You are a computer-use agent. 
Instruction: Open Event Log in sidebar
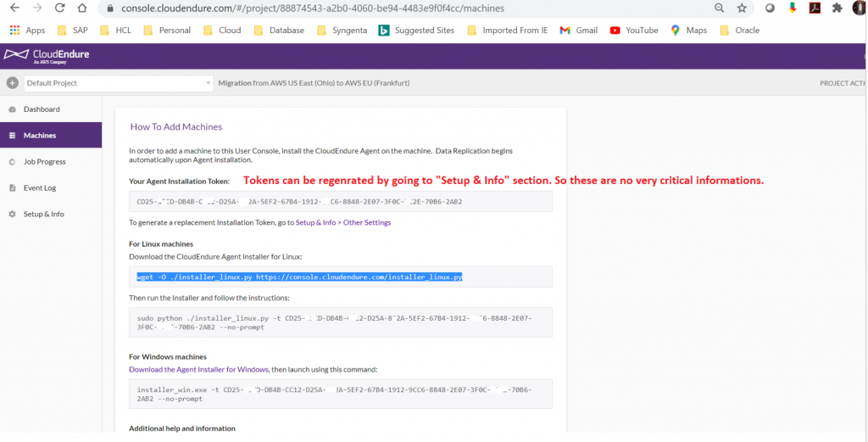pos(51,187)
